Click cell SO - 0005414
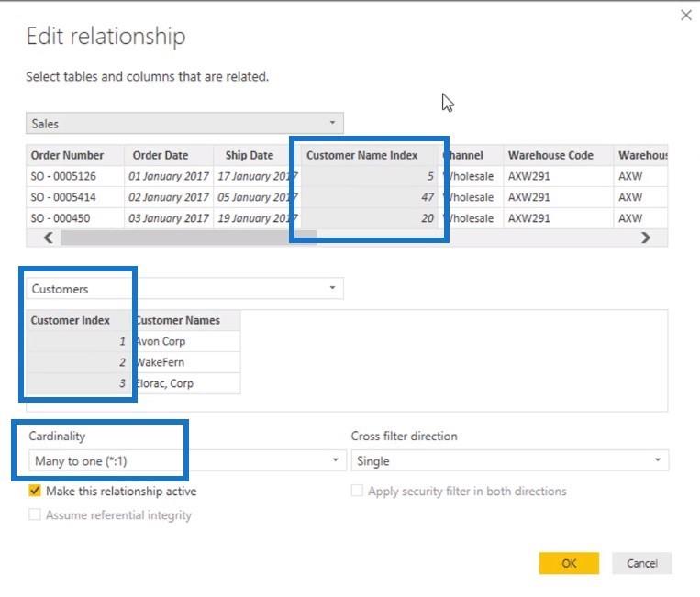 coord(75,197)
